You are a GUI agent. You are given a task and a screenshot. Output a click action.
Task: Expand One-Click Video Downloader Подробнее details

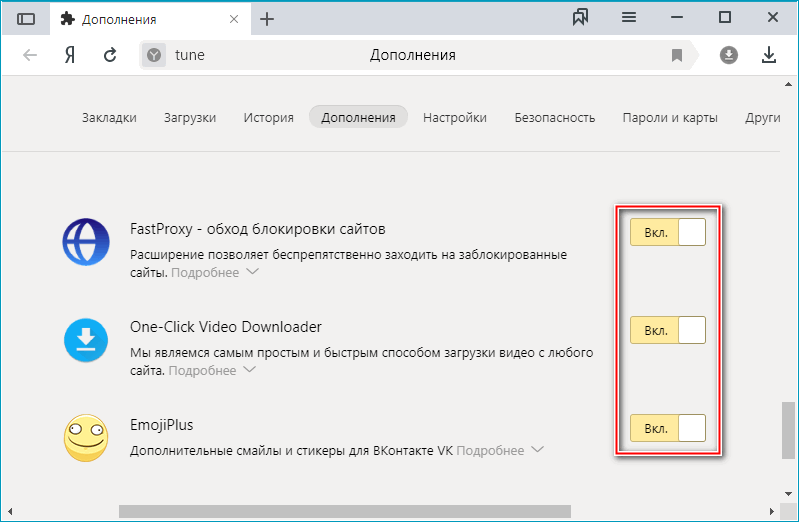click(211, 370)
